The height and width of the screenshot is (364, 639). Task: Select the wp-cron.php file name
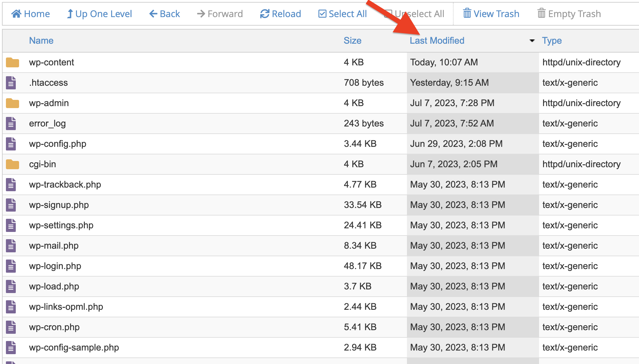[x=54, y=327]
